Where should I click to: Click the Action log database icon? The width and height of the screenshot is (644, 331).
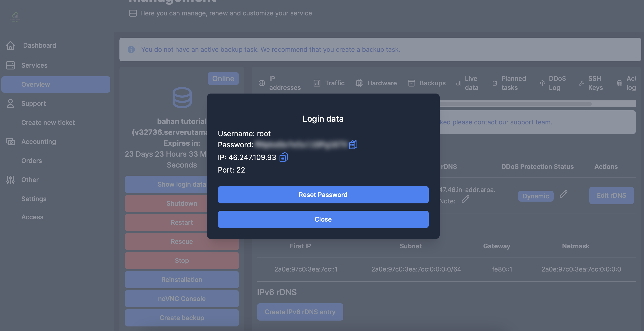point(619,83)
